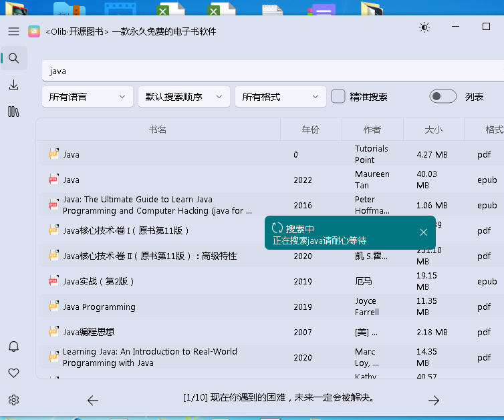Click epub icon of Java Ultimate Guide
Screen dimensions: 504x420
click(x=53, y=204)
